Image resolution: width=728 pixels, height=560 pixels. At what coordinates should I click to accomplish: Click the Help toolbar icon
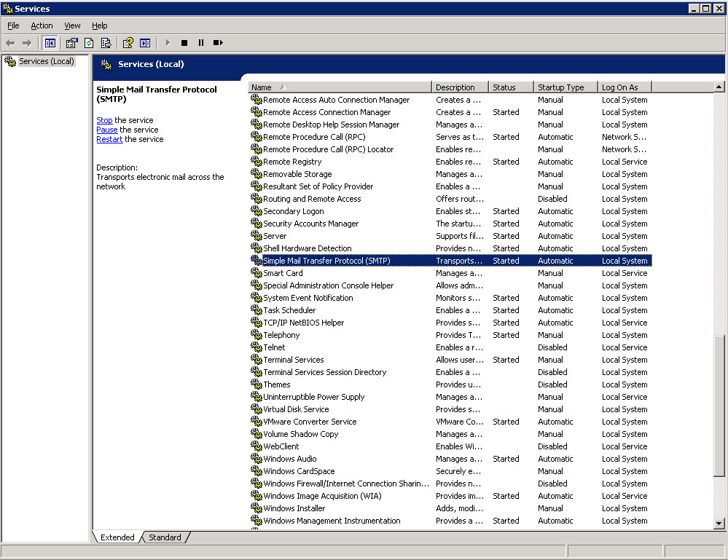(128, 43)
